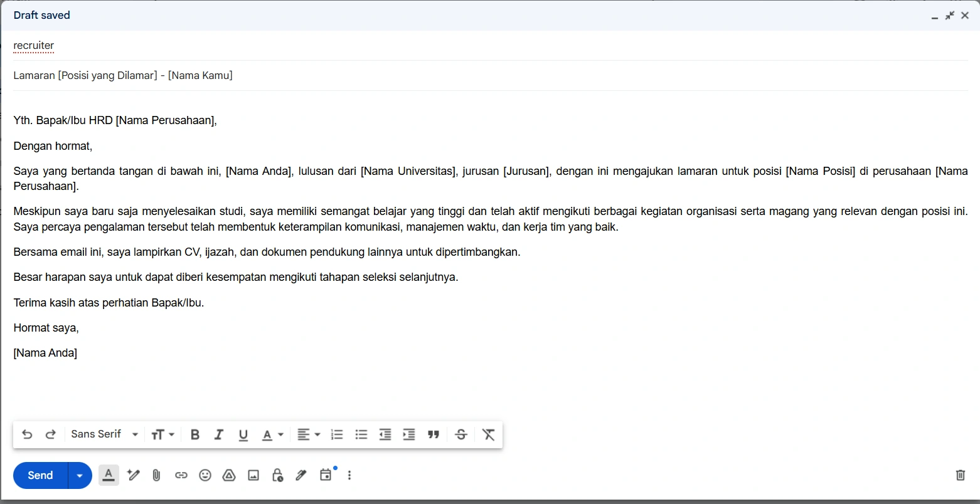
Task: Open more send options arrow
Action: (80, 475)
